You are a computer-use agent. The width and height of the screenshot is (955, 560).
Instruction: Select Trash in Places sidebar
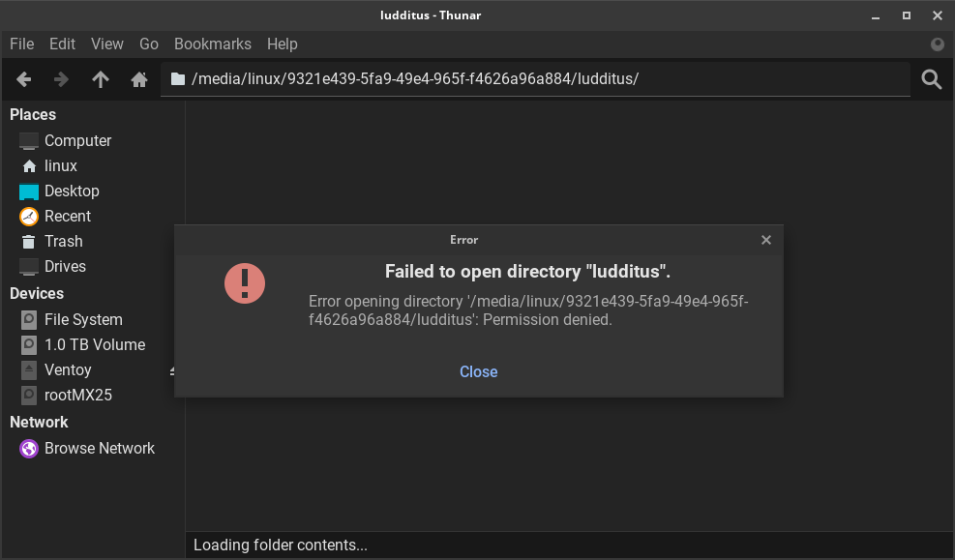(63, 241)
